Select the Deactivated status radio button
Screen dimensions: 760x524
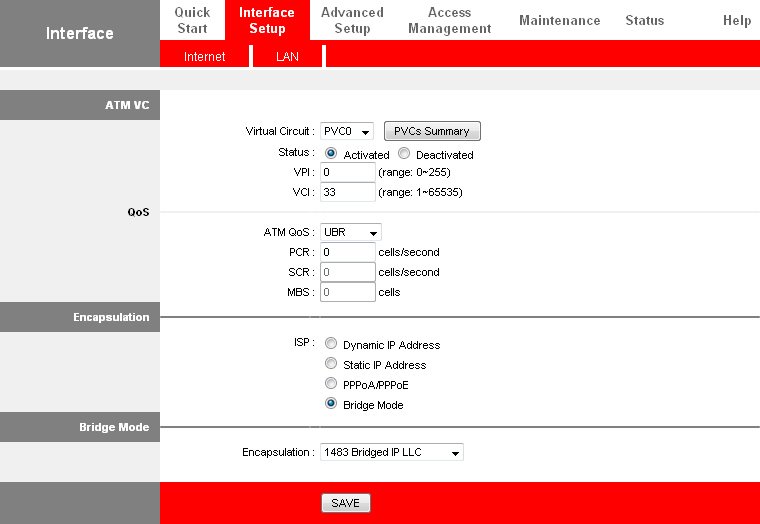tap(404, 154)
